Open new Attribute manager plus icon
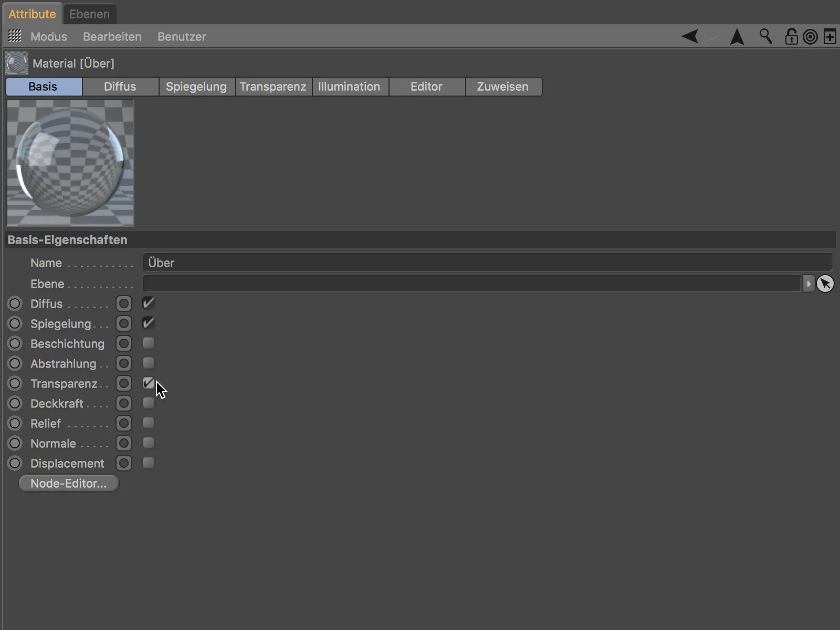Screen dimensions: 840x630 (830, 37)
